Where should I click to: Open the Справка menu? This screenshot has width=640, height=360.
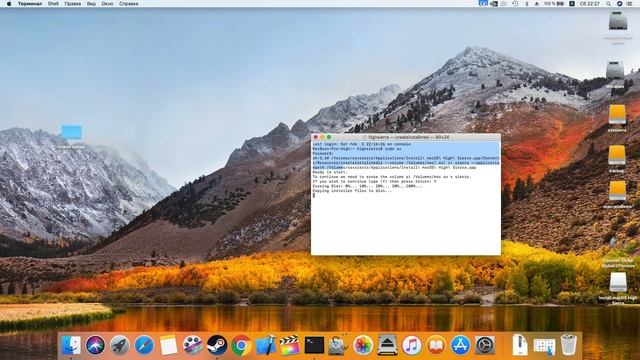pyautogui.click(x=129, y=4)
